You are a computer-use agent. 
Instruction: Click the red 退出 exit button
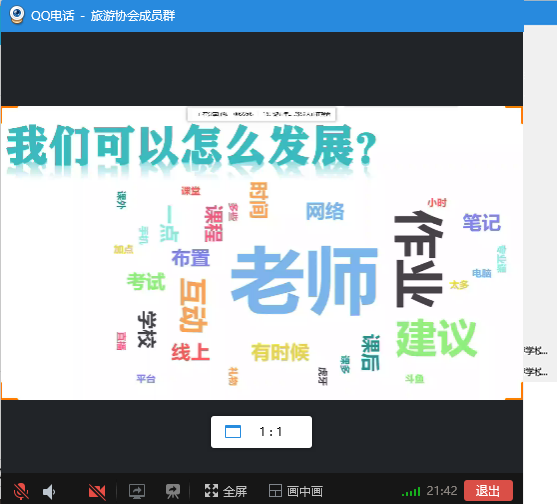[488, 491]
